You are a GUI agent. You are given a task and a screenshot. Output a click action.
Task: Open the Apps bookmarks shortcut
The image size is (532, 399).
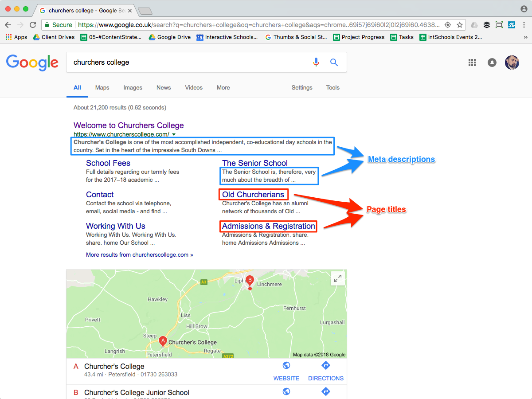16,37
